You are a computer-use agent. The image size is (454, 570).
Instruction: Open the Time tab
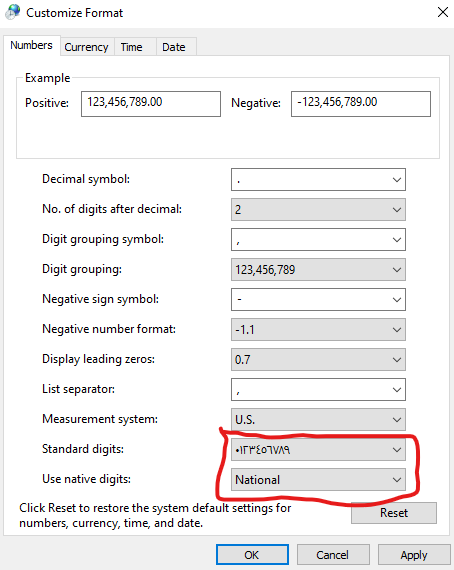point(132,47)
